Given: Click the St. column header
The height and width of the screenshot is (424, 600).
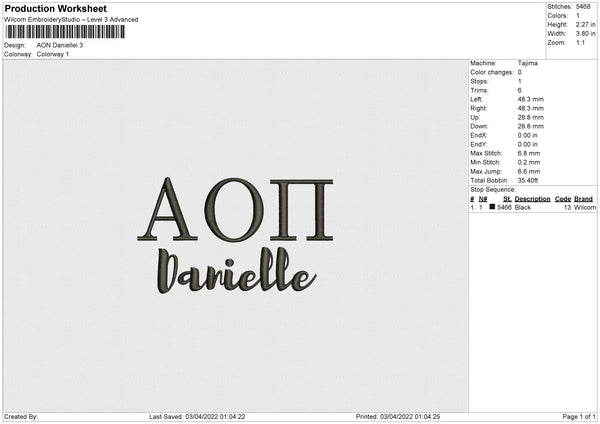Looking at the screenshot, I should coord(507,199).
